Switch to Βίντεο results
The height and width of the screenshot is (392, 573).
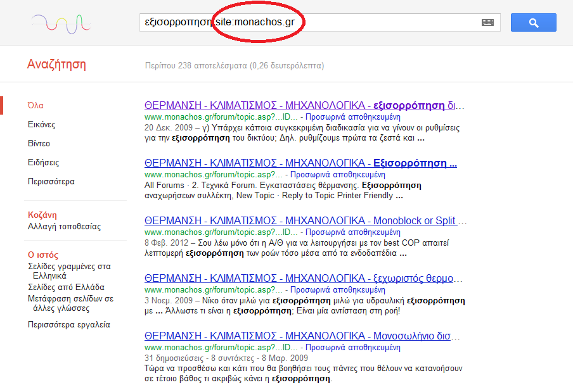tap(39, 144)
